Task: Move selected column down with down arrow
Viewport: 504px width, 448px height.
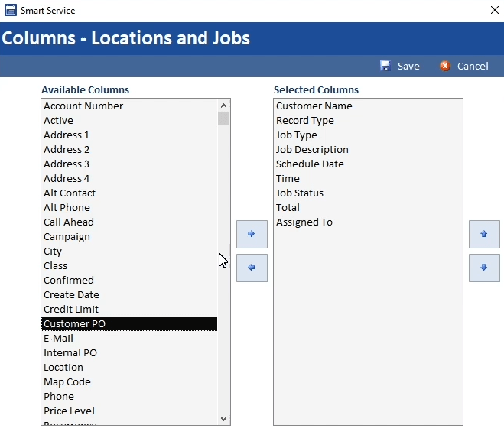Action: pos(484,268)
